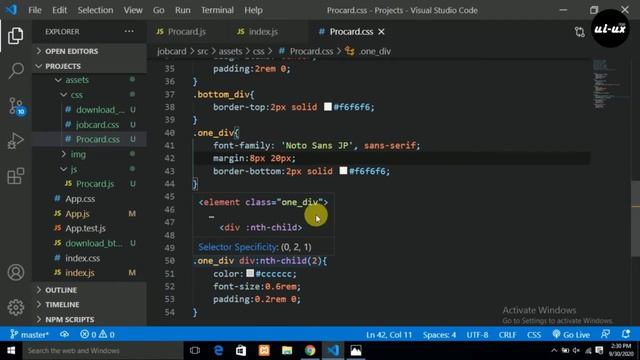
Task: Collapse the Projects section
Action: tap(89, 66)
